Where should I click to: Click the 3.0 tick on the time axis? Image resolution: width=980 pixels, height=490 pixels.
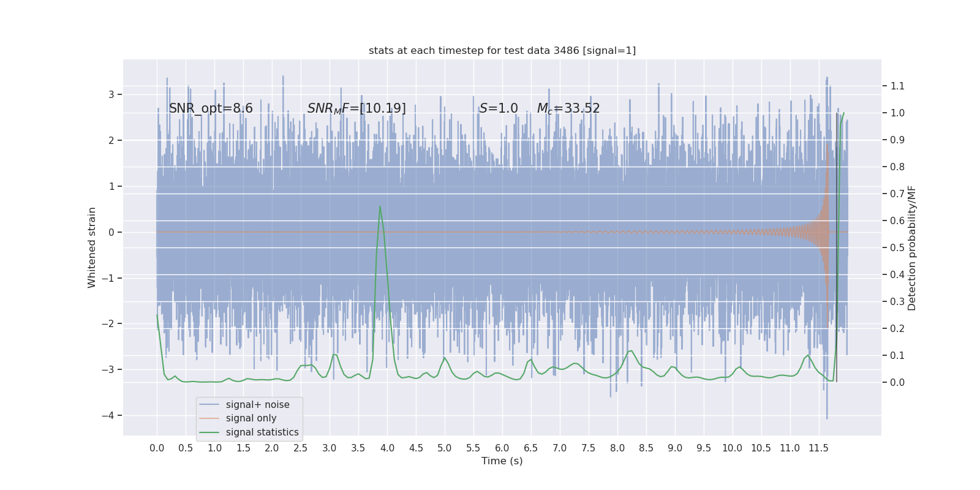pos(330,448)
